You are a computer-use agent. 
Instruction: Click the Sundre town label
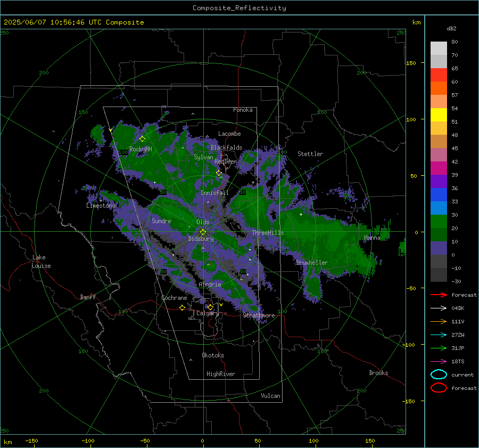pos(161,221)
